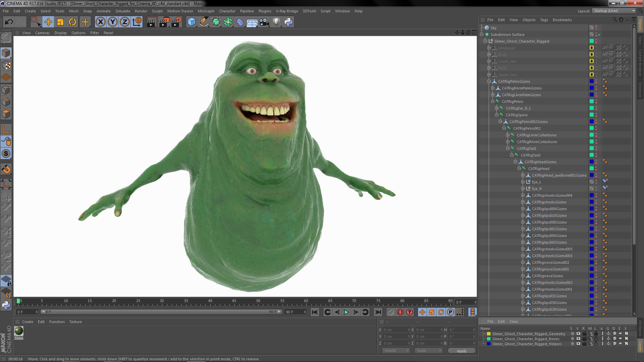Add a Floor environment object
The image size is (644, 362).
pos(252,22)
